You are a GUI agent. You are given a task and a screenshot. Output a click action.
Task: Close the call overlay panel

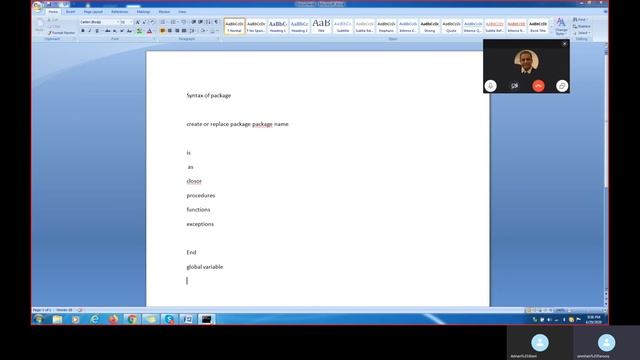pos(564,44)
